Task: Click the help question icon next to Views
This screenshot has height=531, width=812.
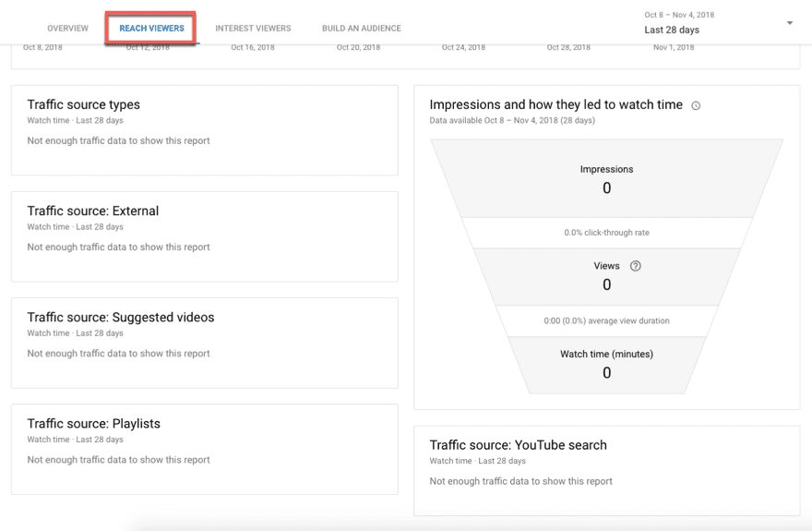Action: click(636, 266)
